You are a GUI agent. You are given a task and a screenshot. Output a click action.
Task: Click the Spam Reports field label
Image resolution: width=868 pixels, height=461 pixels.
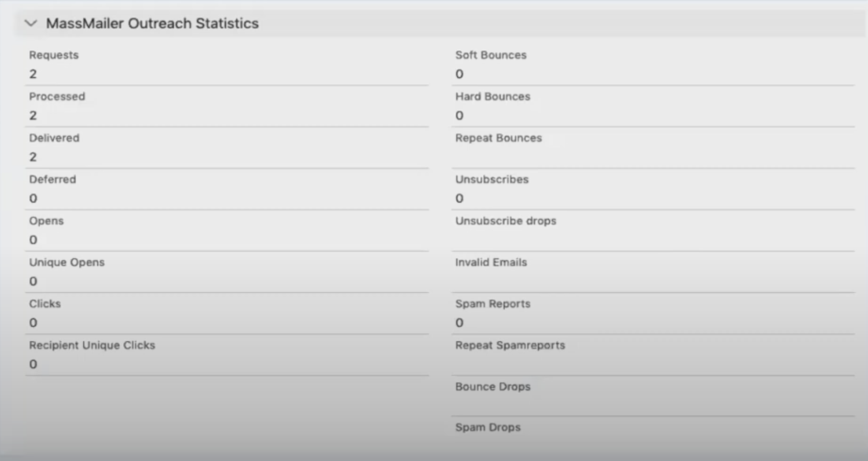493,304
